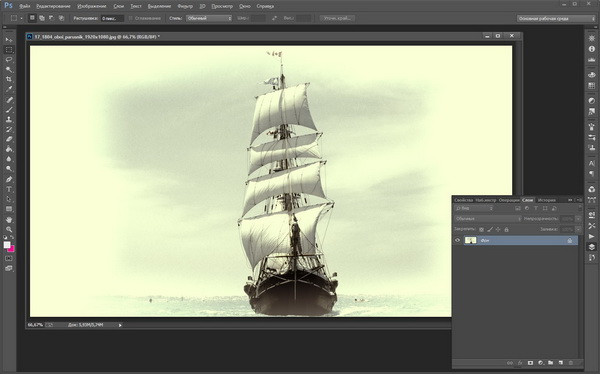Select the Hand tool
This screenshot has width=600, height=374.
(x=9, y=220)
